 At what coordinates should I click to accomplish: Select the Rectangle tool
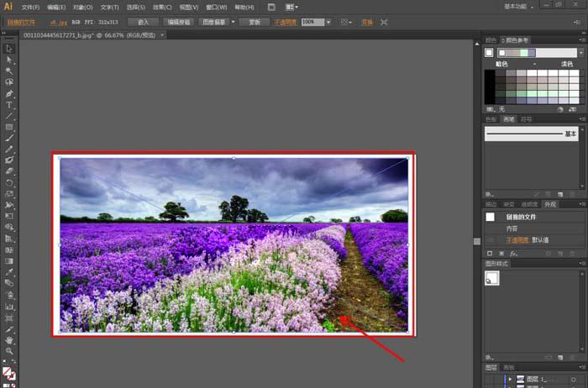9,127
